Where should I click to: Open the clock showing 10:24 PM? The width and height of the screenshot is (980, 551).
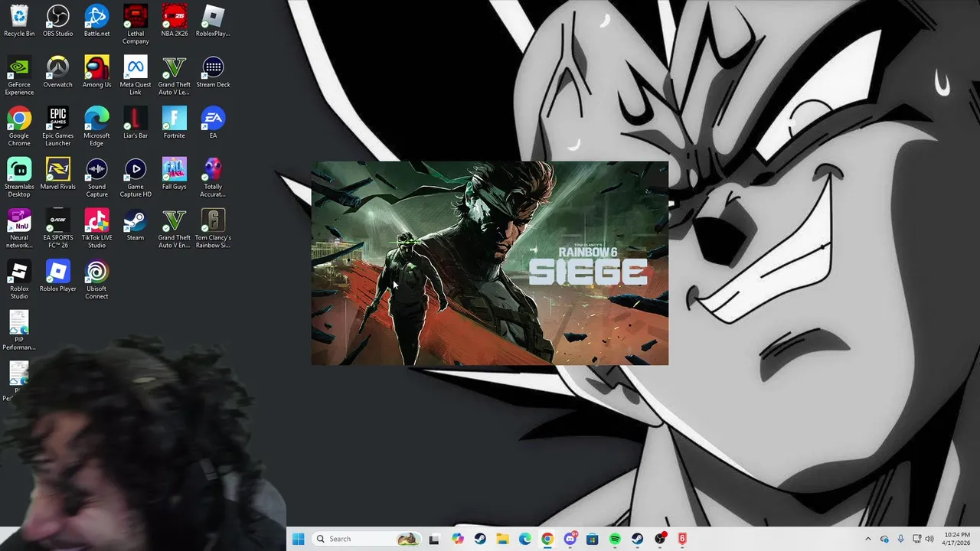(957, 539)
